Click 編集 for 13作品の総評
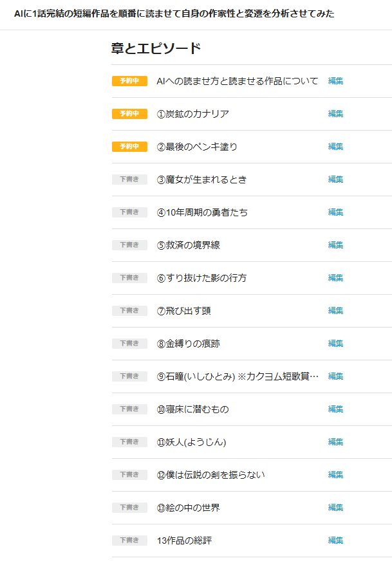Image resolution: width=392 pixels, height=565 pixels. [335, 541]
